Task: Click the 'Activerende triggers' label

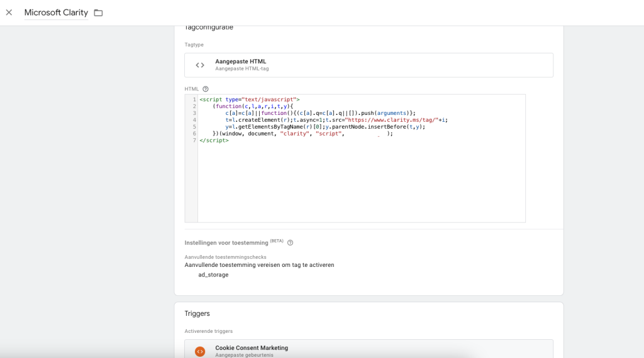Action: pos(208,331)
